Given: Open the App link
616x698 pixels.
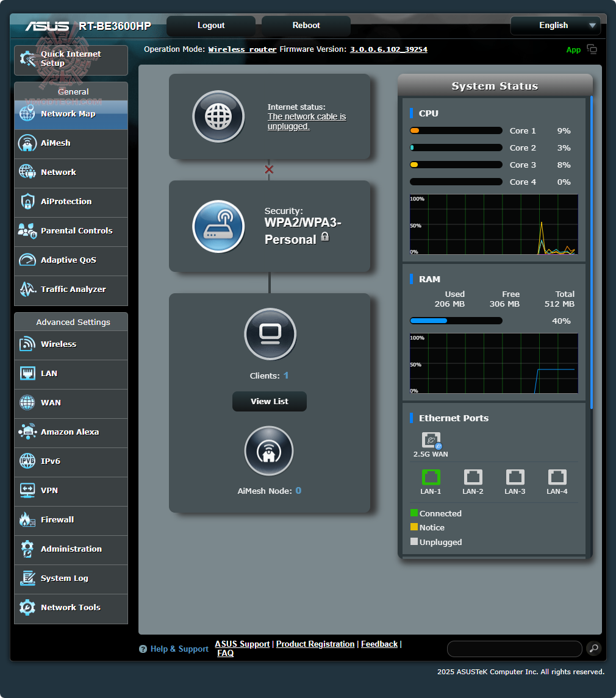Looking at the screenshot, I should pyautogui.click(x=573, y=50).
